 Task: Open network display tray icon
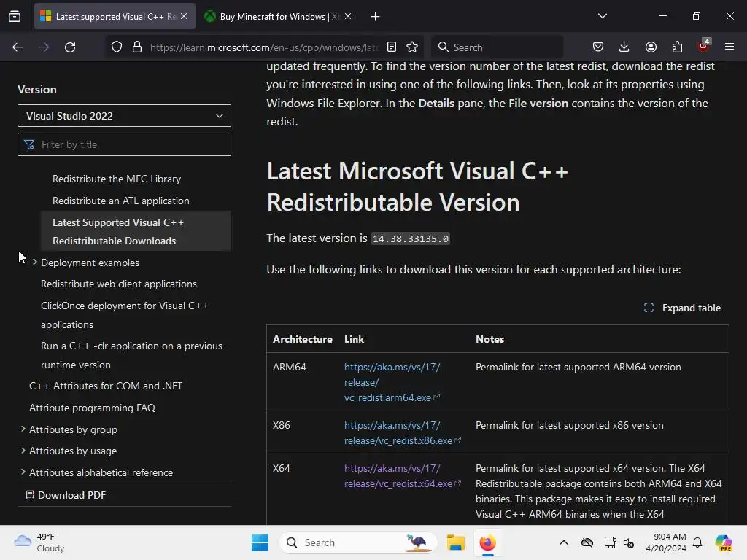point(610,542)
